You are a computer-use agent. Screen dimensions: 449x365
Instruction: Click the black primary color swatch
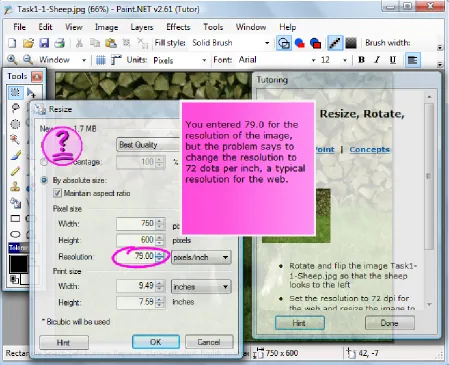tap(19, 264)
